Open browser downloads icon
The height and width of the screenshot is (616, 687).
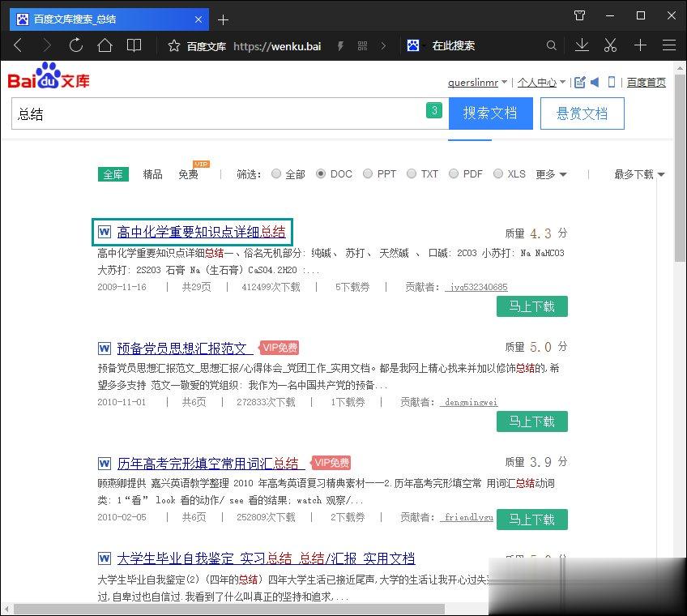pos(582,45)
